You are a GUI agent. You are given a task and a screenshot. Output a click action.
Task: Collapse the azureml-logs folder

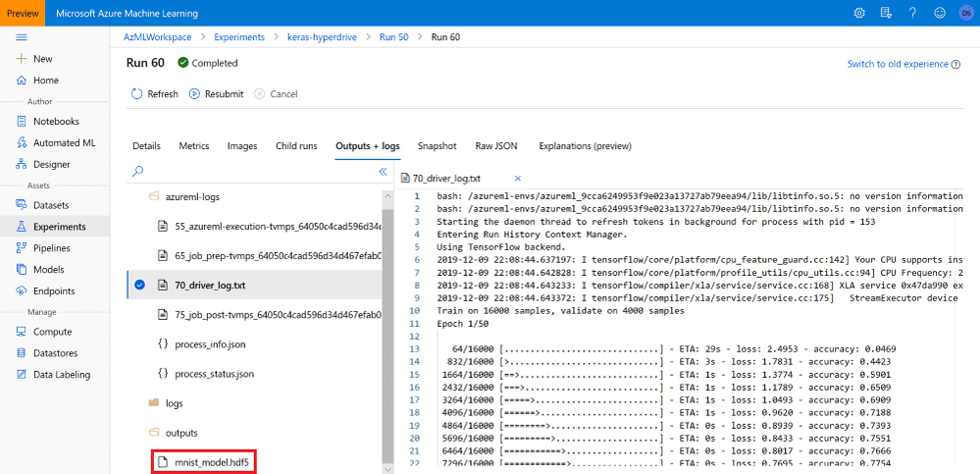pyautogui.click(x=153, y=196)
